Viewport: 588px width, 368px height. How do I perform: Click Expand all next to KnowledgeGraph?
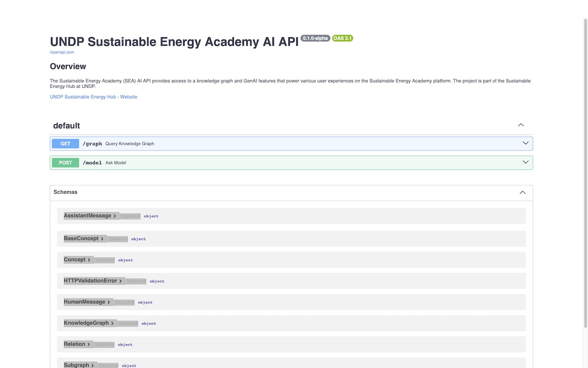click(128, 324)
